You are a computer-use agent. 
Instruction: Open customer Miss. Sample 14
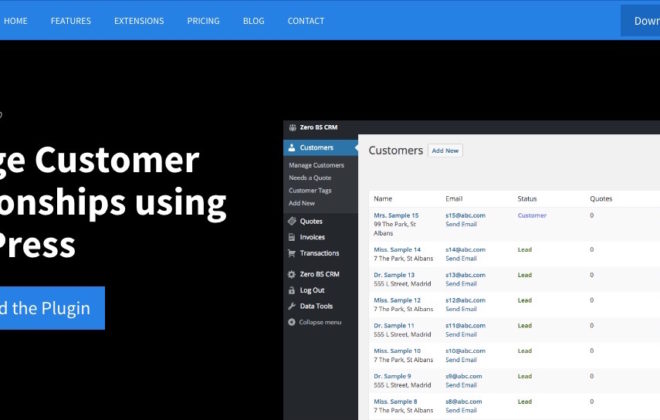pyautogui.click(x=397, y=250)
